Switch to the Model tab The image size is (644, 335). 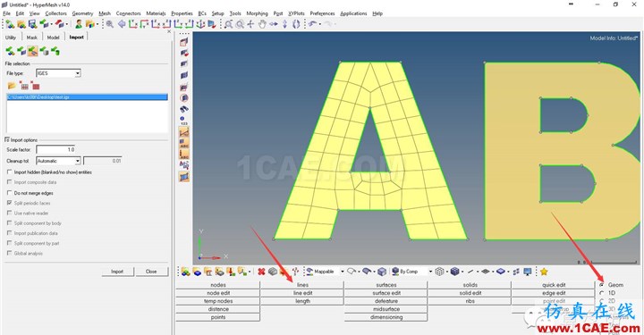[x=53, y=38]
